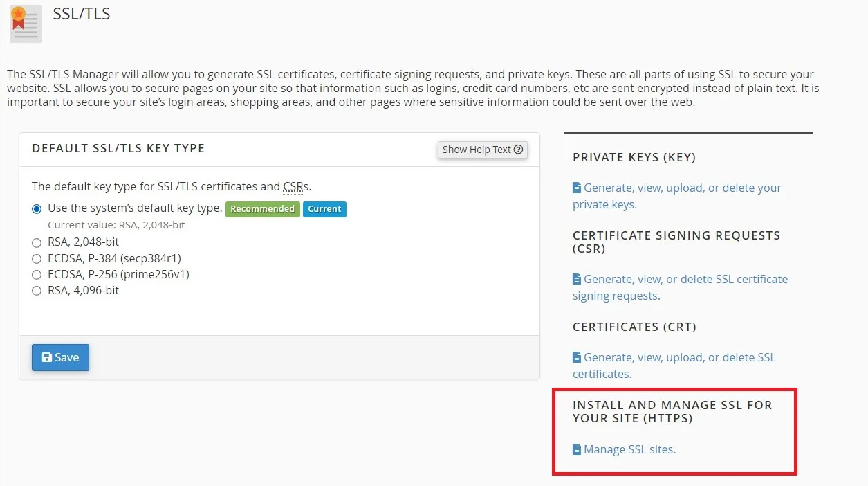Click the document icon beside SSL certificates link
868x486 pixels.
tap(575, 357)
